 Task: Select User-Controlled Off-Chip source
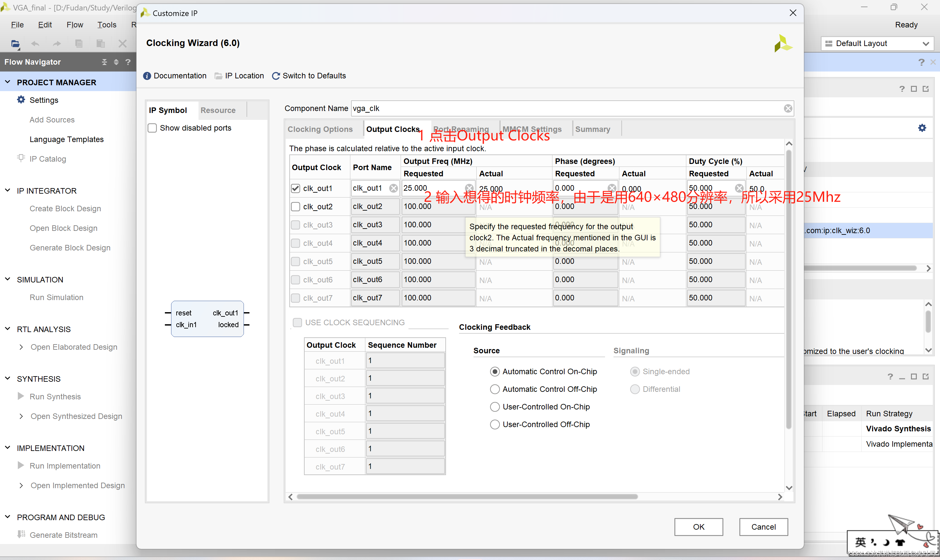495,424
